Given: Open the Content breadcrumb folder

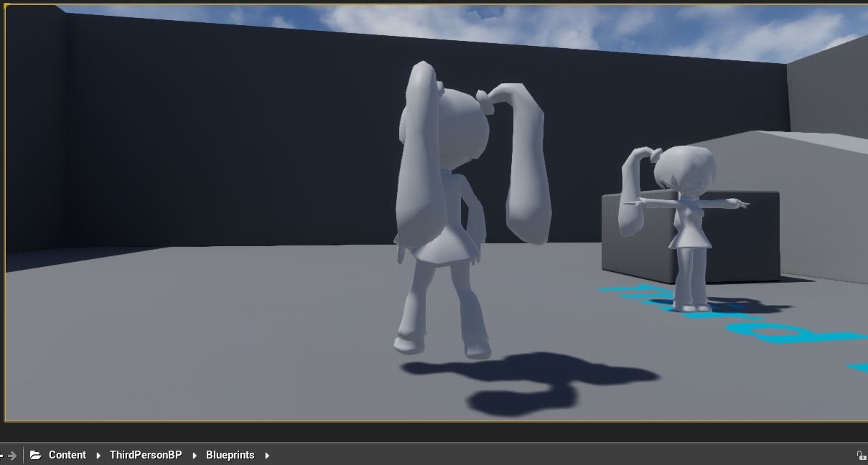Looking at the screenshot, I should click(67, 455).
